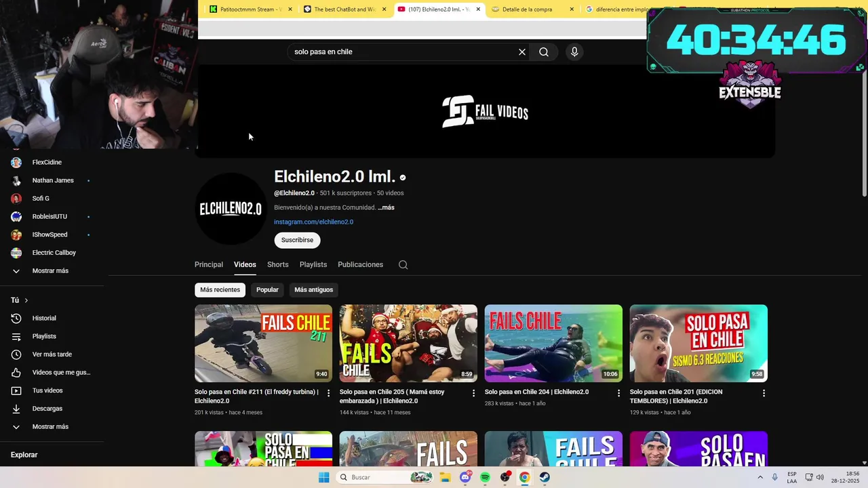Image resolution: width=868 pixels, height=488 pixels.
Task: Click Windows taskbar Buscar field
Action: point(385,477)
